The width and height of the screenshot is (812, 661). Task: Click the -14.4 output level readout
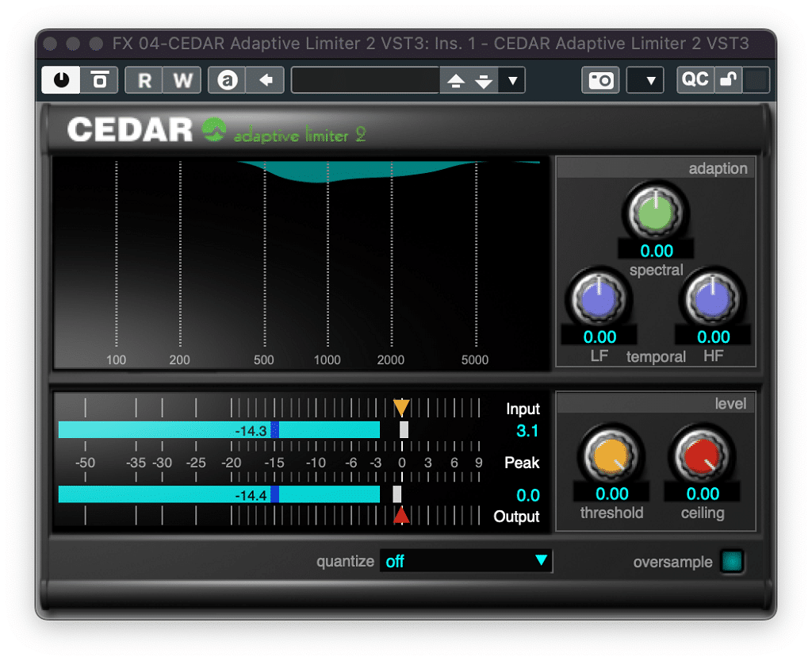(251, 496)
